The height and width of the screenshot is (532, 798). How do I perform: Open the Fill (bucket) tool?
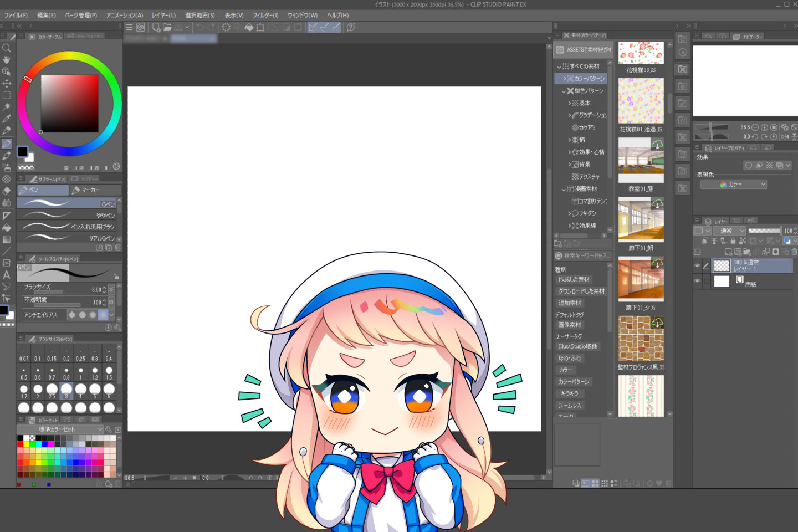7,227
